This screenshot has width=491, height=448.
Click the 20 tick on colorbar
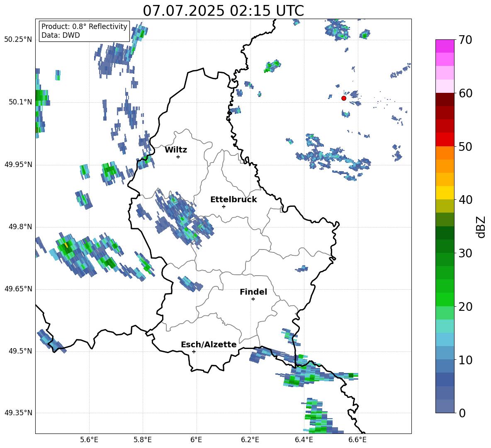pyautogui.click(x=465, y=307)
